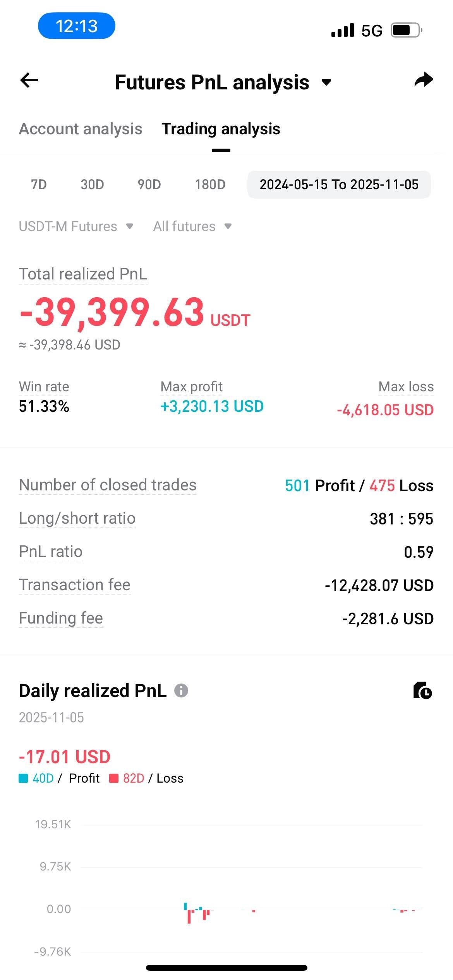Open the All futures filter dropdown

pos(192,226)
